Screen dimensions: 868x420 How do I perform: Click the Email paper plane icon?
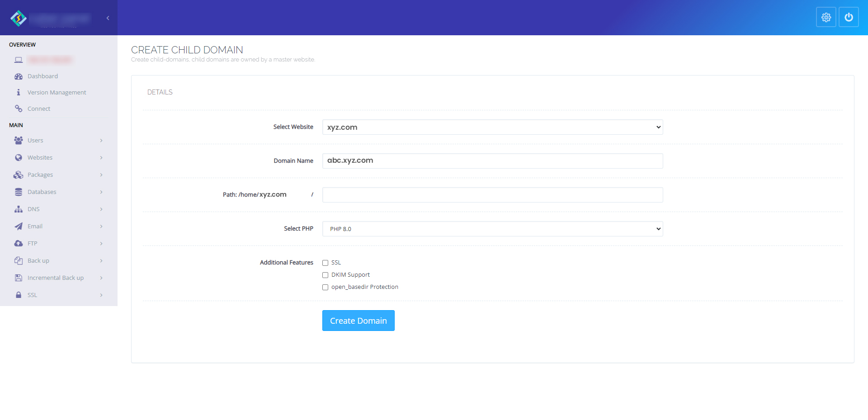tap(19, 227)
